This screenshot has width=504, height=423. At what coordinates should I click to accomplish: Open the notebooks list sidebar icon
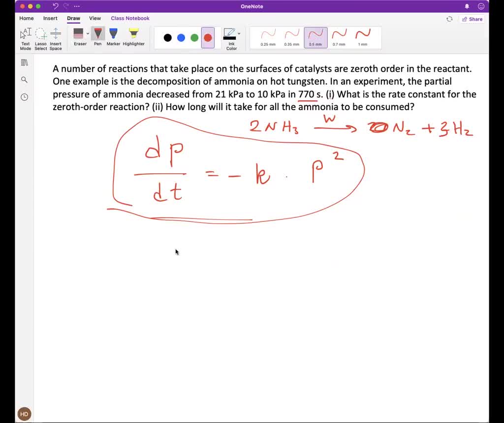click(x=24, y=62)
